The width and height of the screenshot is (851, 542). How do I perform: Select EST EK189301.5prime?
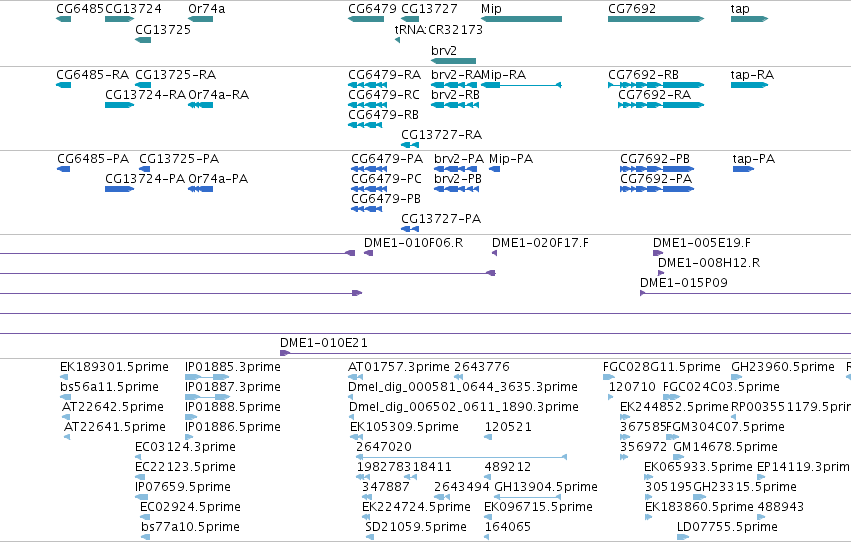pyautogui.click(x=64, y=377)
